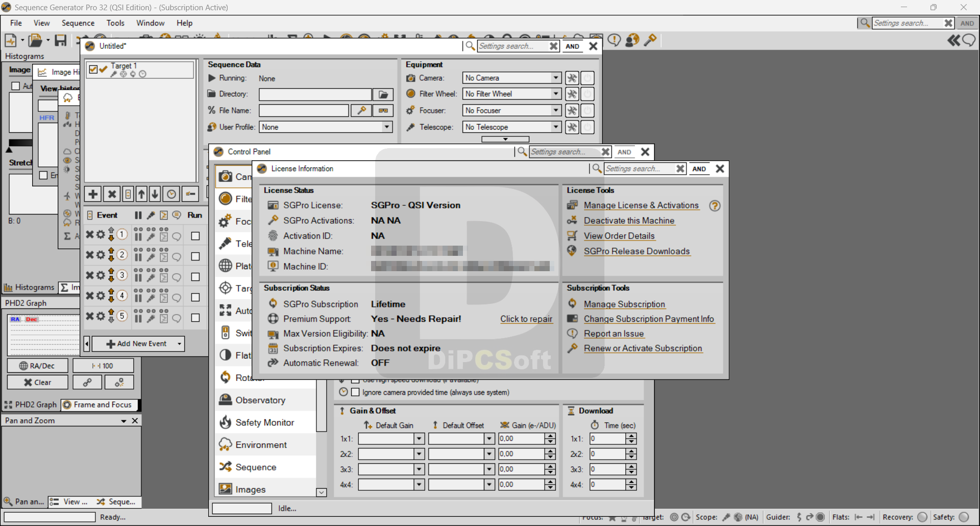The image size is (980, 526).
Task: Click Report an Issue link
Action: (614, 334)
